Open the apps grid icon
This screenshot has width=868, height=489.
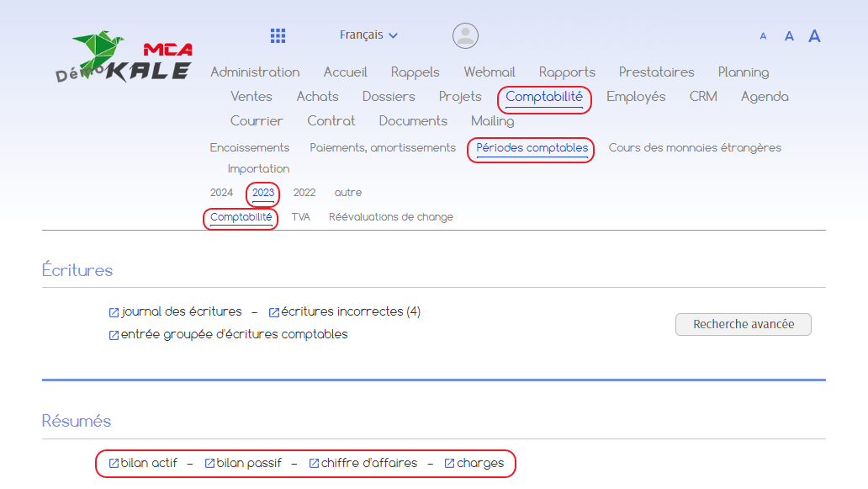pyautogui.click(x=278, y=35)
